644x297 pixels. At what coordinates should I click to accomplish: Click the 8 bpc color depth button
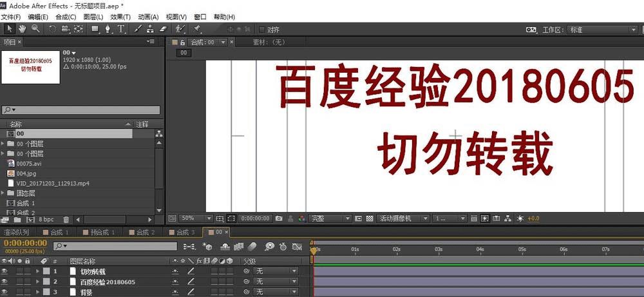coord(46,220)
